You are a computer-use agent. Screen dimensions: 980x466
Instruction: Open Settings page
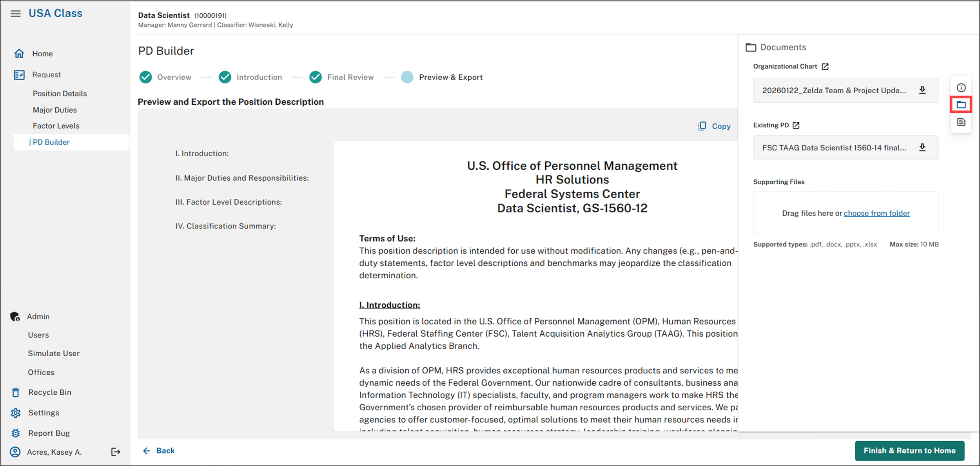44,413
